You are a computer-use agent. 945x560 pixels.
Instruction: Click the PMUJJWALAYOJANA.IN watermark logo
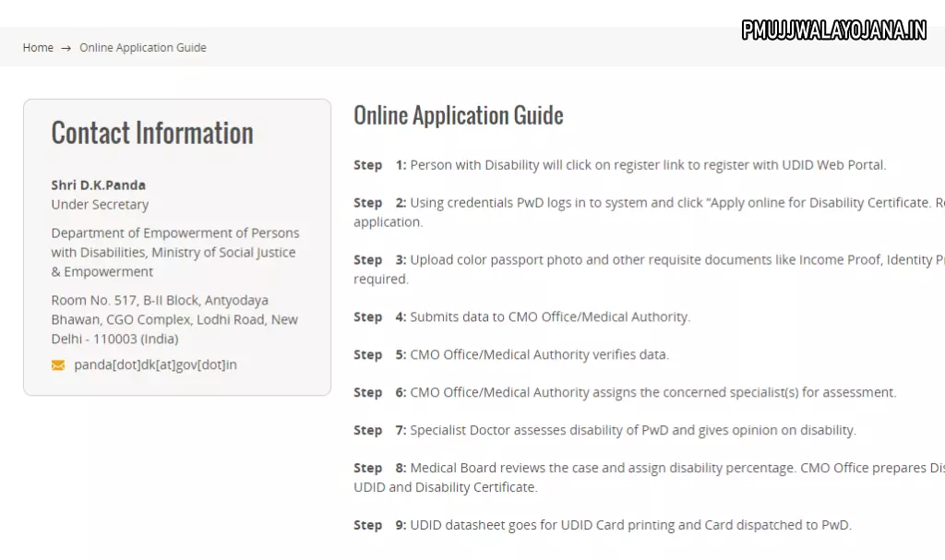click(x=833, y=30)
